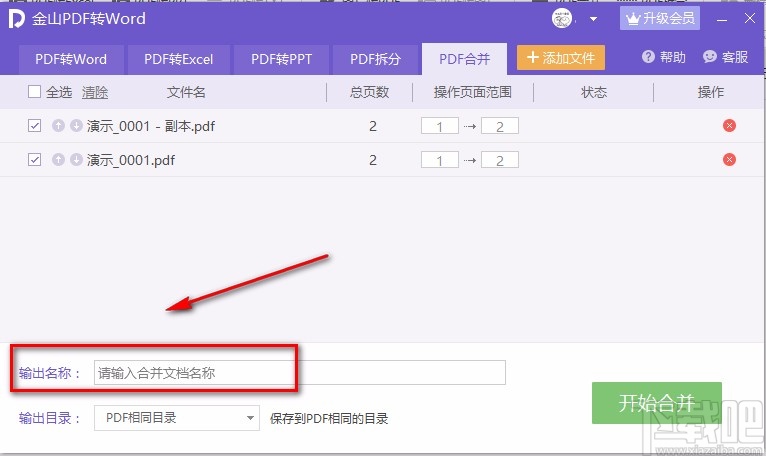Close the 金山PDF转Word window
Viewport: 766px width, 456px height.
pos(750,19)
